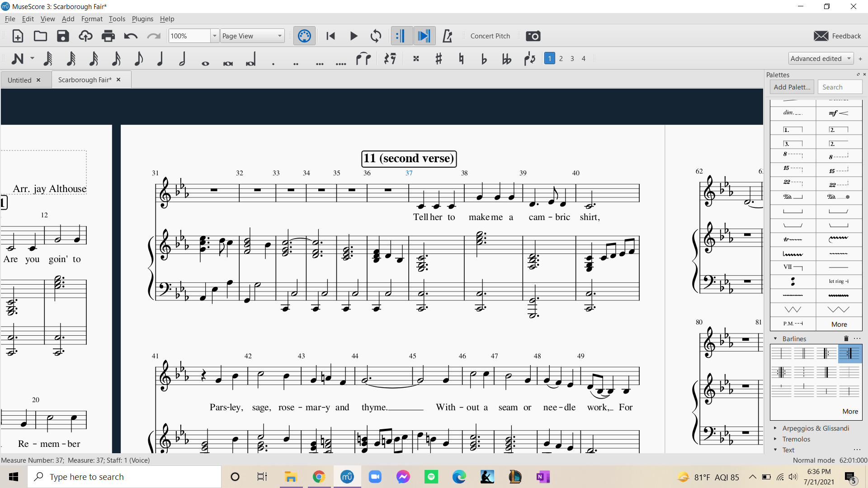
Task: Expand the Tremolos palette
Action: [x=775, y=439]
